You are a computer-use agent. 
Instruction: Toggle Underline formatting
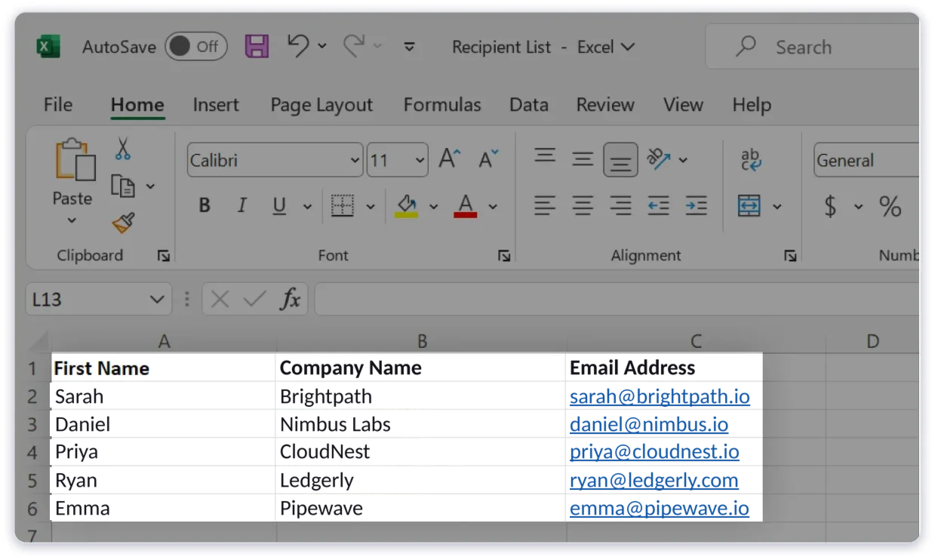[x=279, y=206]
